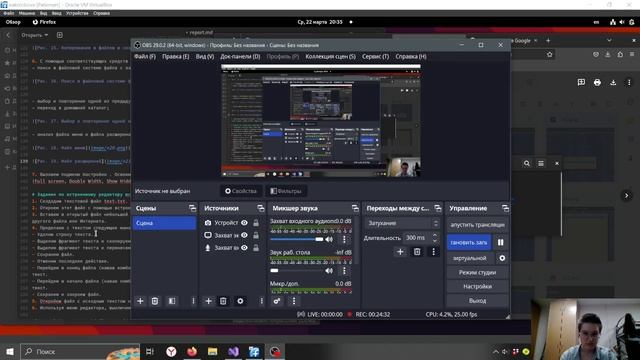Float the Сцены dock with its pop-out icon
Viewport: 640px width, 360px height.
coord(192,208)
